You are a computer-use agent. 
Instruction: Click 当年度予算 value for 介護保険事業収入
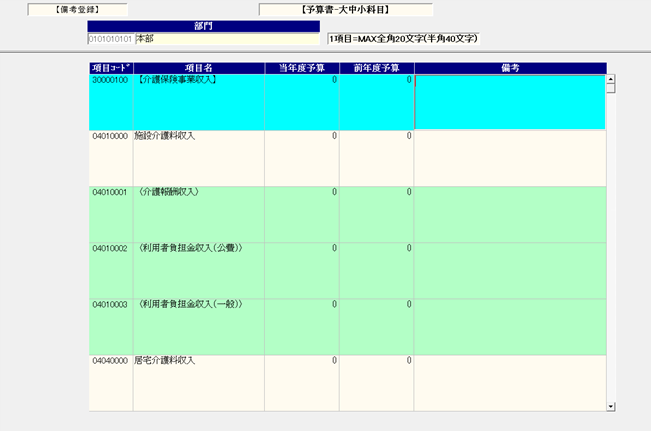pyautogui.click(x=302, y=102)
